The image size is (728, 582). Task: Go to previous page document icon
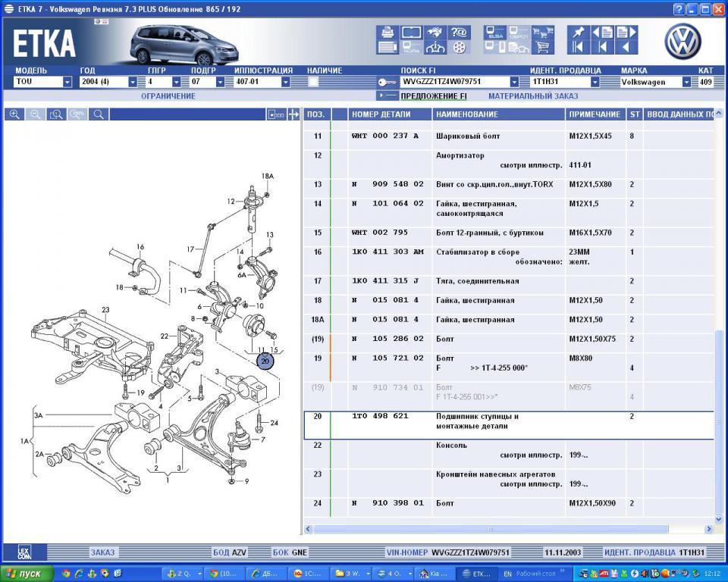(602, 33)
